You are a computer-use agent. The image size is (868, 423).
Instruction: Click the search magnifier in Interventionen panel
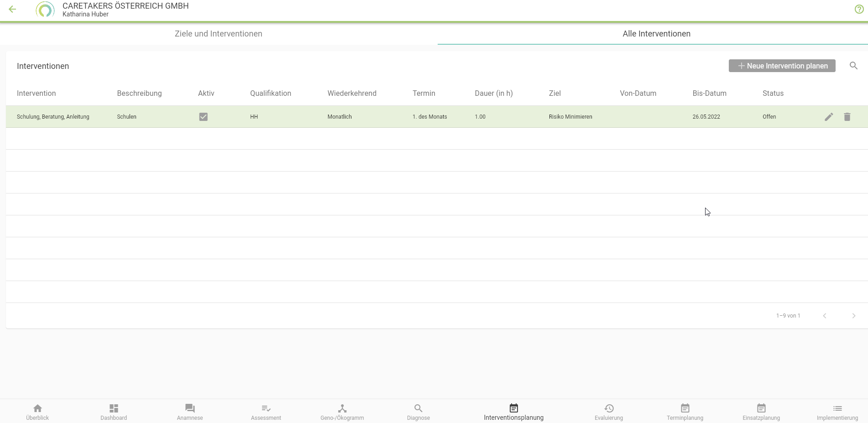click(853, 66)
